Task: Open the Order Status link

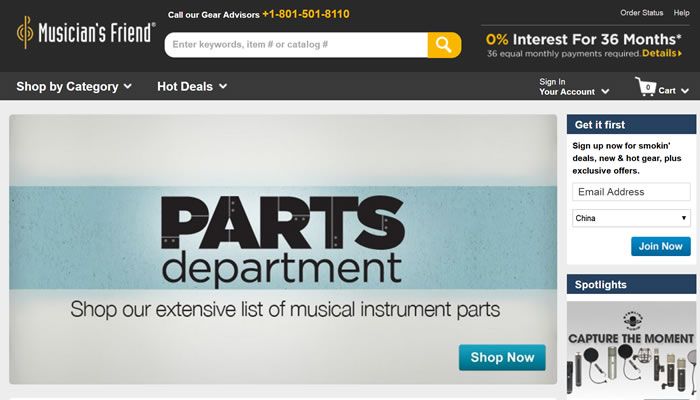Action: tap(641, 13)
